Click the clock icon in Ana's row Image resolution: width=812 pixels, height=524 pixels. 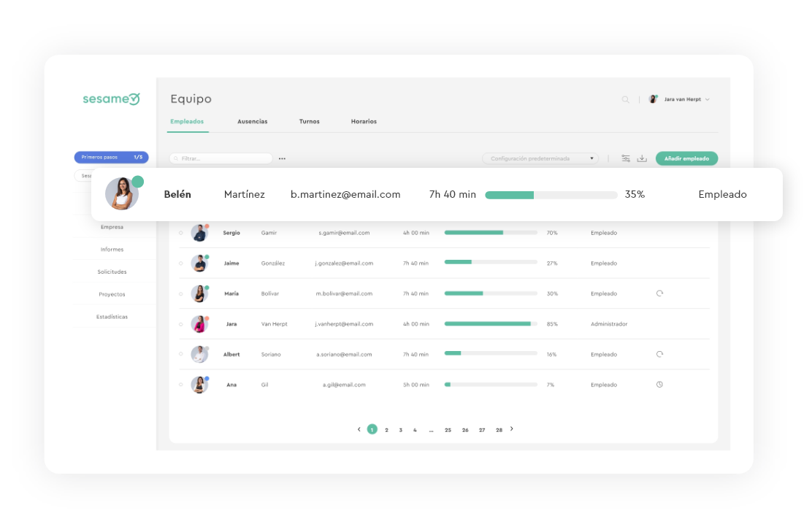(x=659, y=385)
